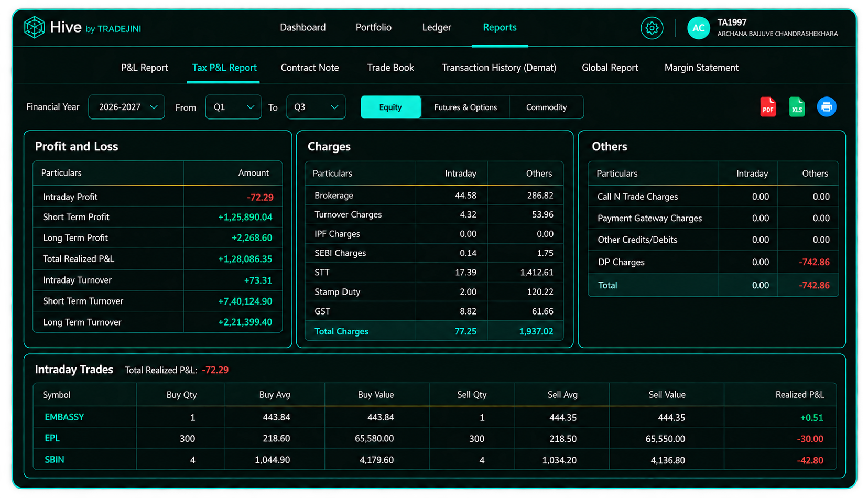Open Ledger in top navigation

click(437, 27)
